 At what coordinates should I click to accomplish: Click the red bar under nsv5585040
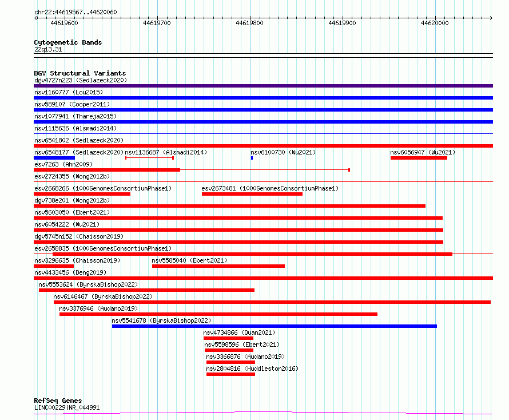click(x=218, y=266)
